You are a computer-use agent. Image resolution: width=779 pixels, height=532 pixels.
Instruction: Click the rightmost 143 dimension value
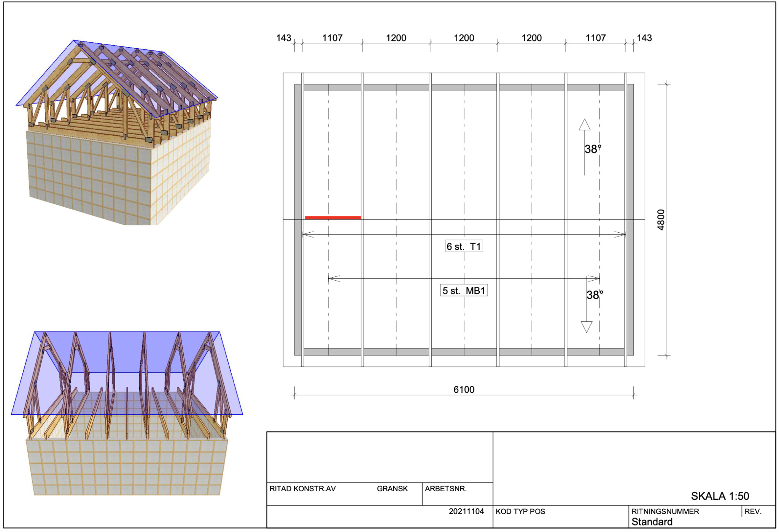pos(644,38)
